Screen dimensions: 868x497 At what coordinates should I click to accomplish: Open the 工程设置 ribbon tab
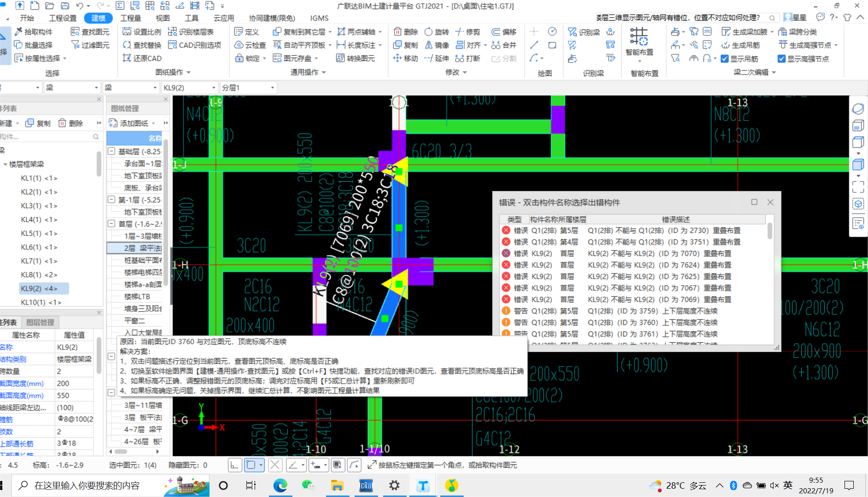click(63, 18)
